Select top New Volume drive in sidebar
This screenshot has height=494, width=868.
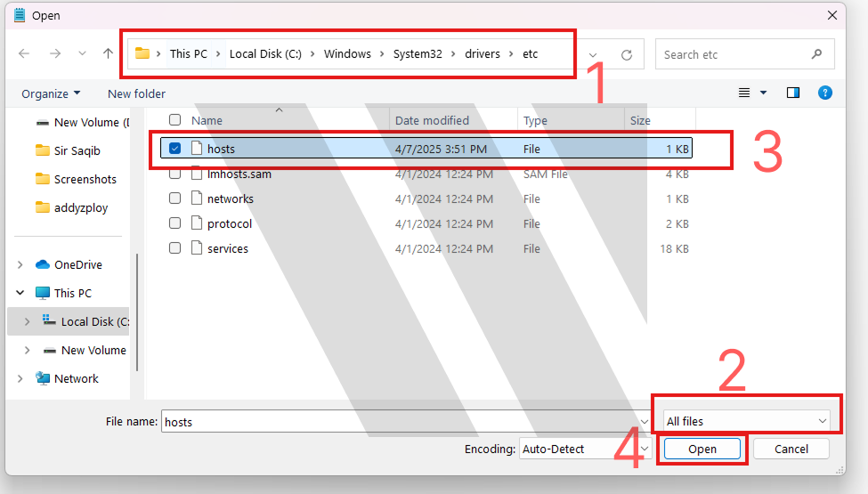[x=82, y=122]
